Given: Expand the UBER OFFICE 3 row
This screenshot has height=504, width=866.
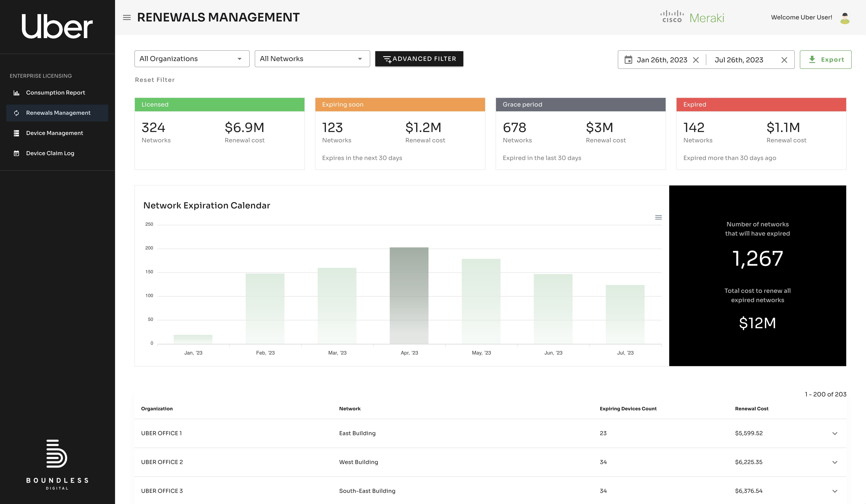Looking at the screenshot, I should coord(835,491).
